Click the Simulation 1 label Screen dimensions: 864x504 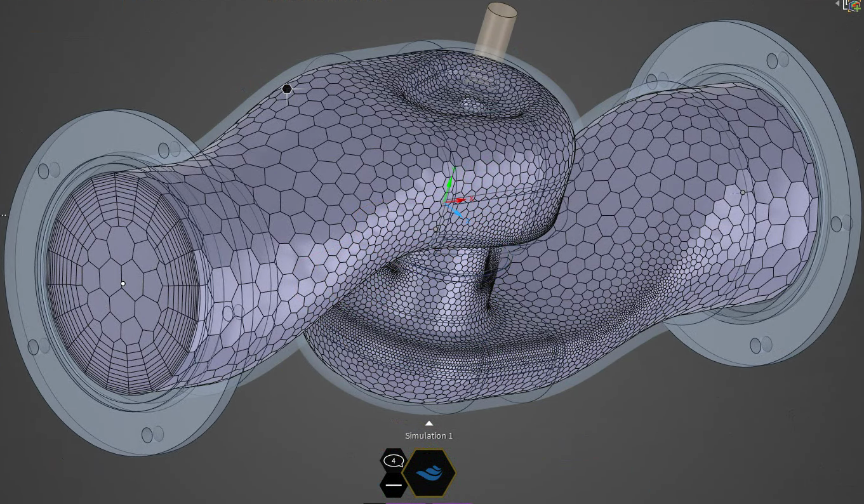pyautogui.click(x=429, y=435)
